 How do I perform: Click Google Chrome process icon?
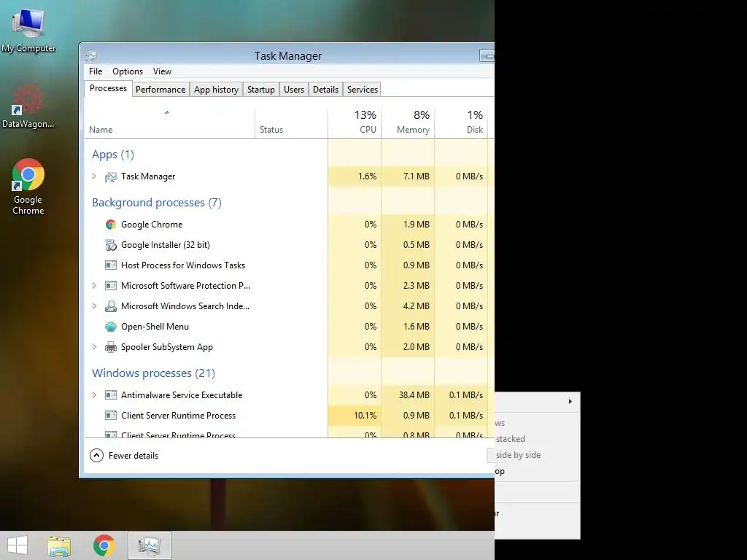[x=111, y=225]
